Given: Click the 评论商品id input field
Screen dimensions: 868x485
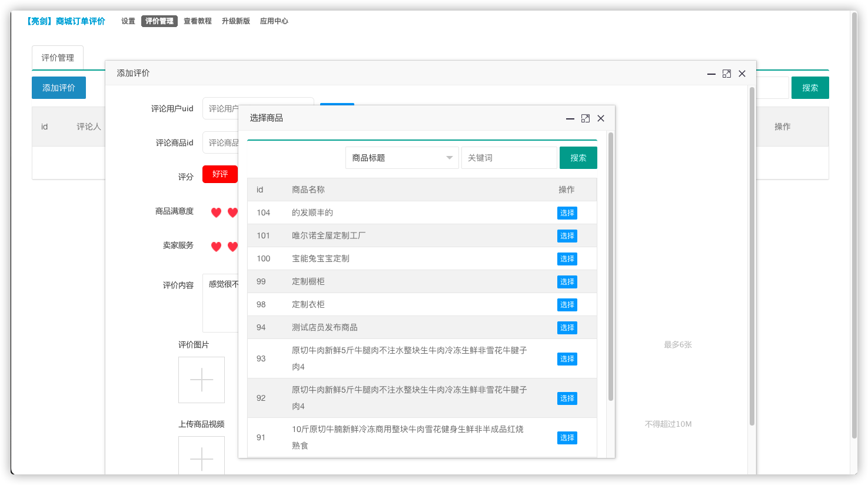Looking at the screenshot, I should (x=221, y=142).
